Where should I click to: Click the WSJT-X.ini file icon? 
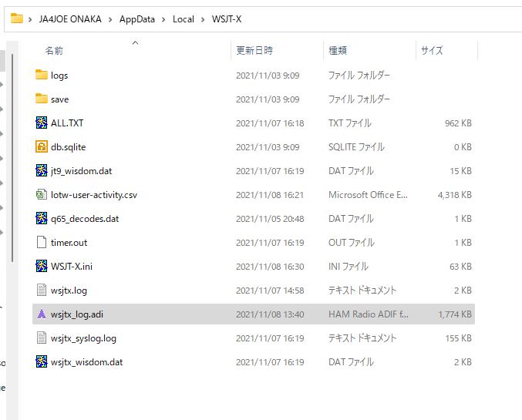tap(42, 266)
